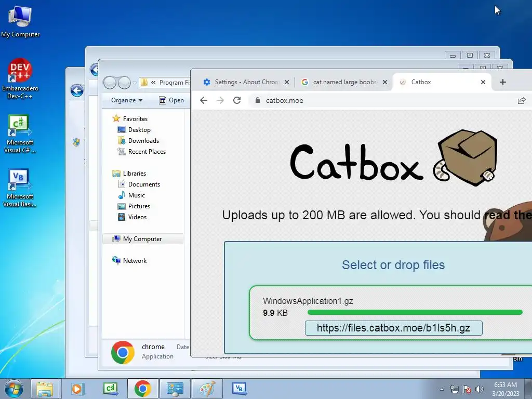Switch to Chrome taskbar button

coord(142,389)
